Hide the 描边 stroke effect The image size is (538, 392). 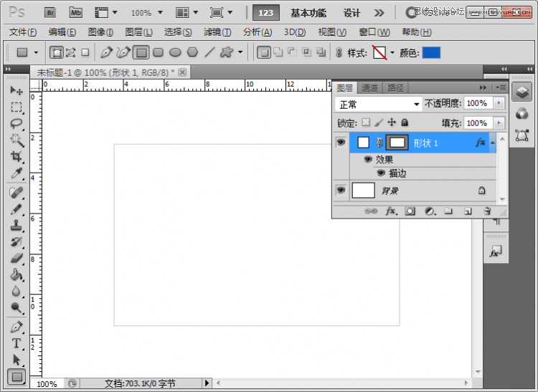click(381, 173)
